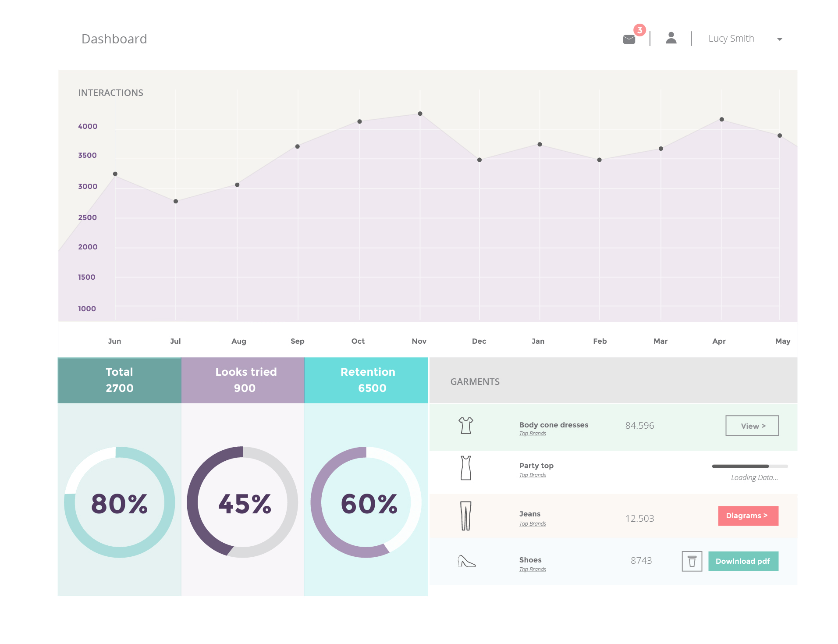Open the Lucy Smith account menu
Viewport: 838px width, 644px height.
[731, 39]
